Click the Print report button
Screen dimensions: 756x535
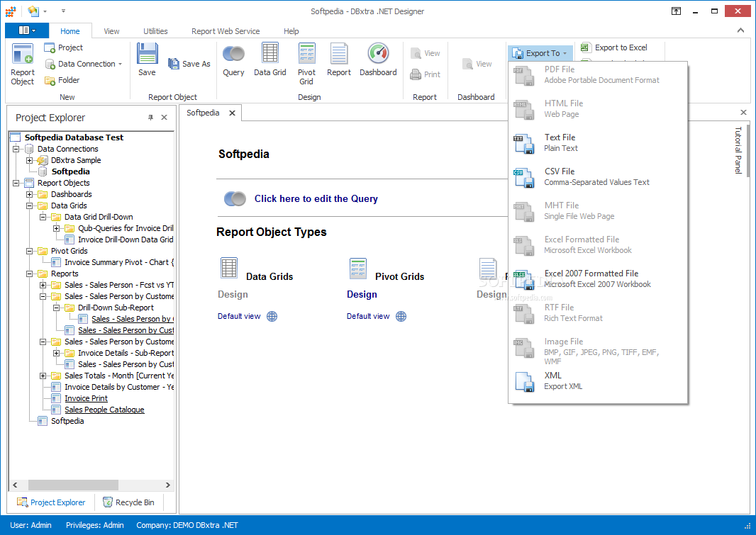tap(426, 74)
